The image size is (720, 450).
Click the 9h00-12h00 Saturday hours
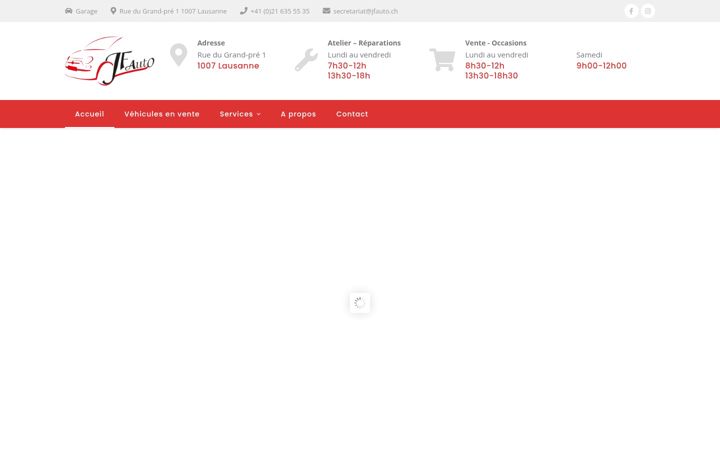pyautogui.click(x=602, y=66)
